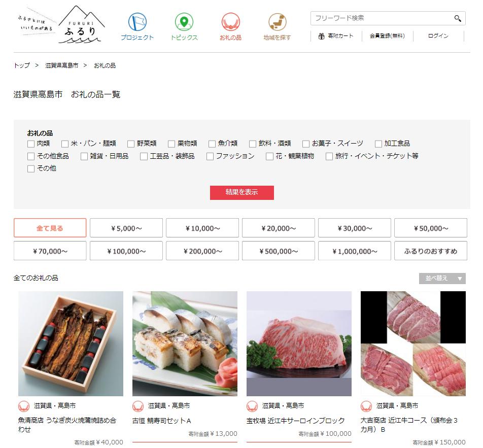Open the 寄附カート gift icon
This screenshot has width=483, height=448.
coord(321,36)
